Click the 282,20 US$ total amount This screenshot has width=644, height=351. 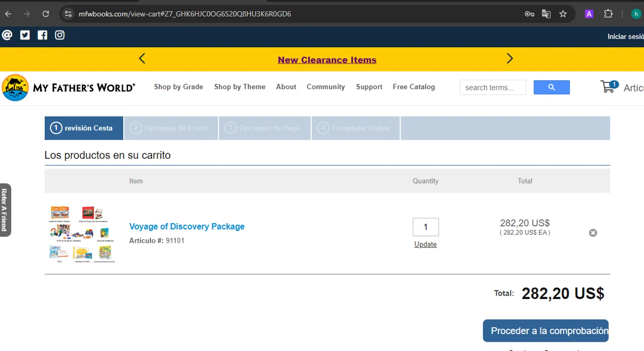pyautogui.click(x=563, y=294)
